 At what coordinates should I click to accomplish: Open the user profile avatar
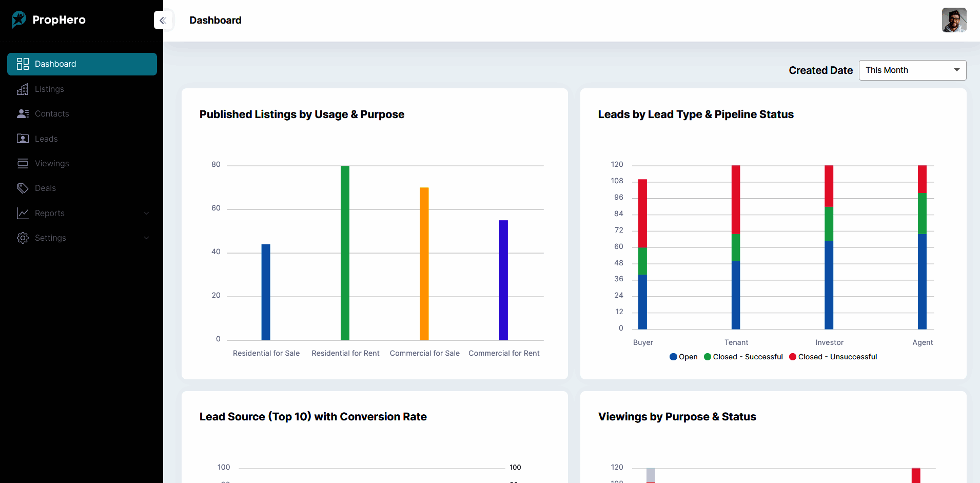(954, 20)
